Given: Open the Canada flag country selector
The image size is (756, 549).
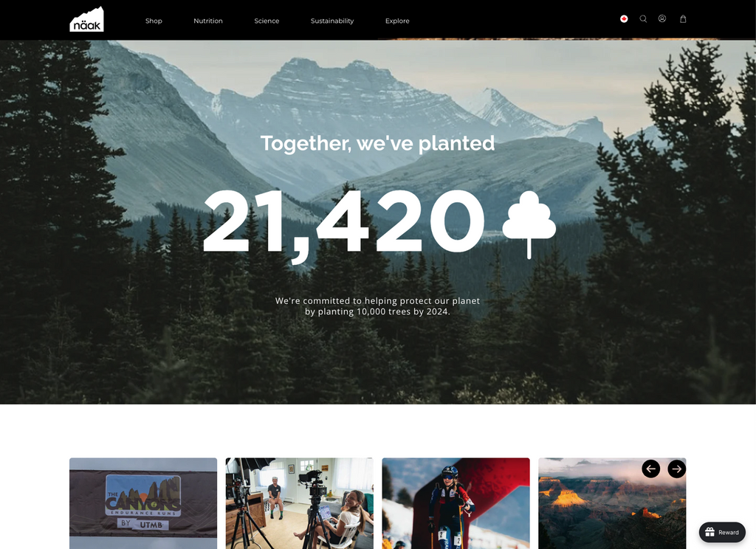Looking at the screenshot, I should point(624,18).
